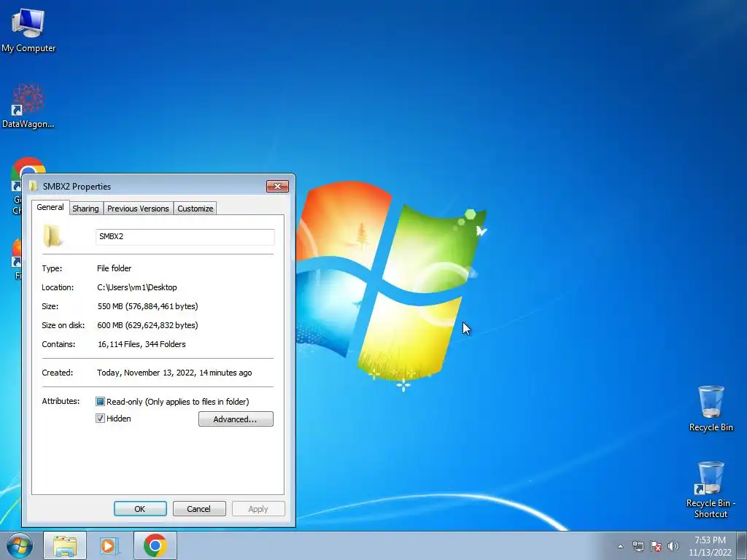This screenshot has width=747, height=560.
Task: Click the 16,114 Files, 344 Folders text
Action: pos(142,344)
